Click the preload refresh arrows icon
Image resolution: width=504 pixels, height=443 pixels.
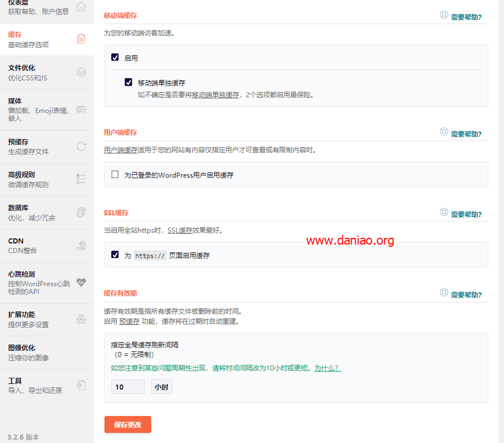tap(81, 147)
